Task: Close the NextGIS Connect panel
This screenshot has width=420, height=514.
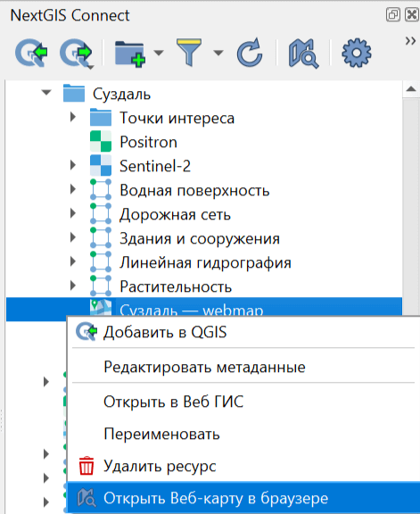Action: (x=412, y=15)
